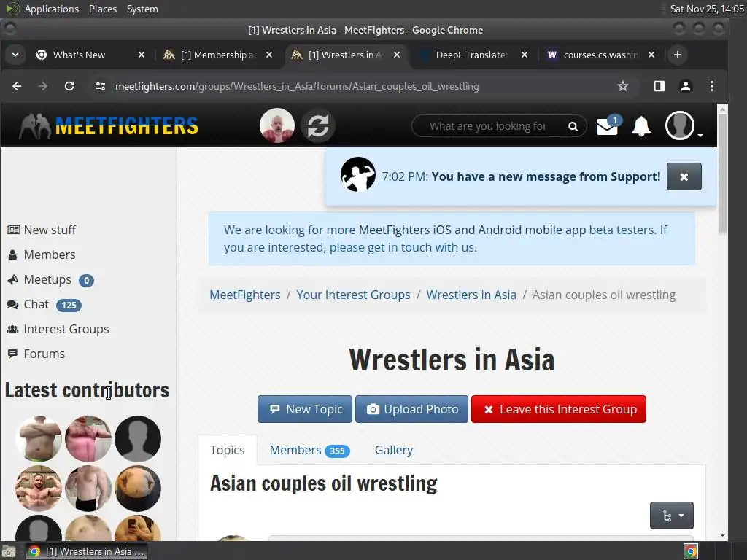Open the mail envelope with 1 badge
Viewport: 747px width, 560px height.
point(608,125)
